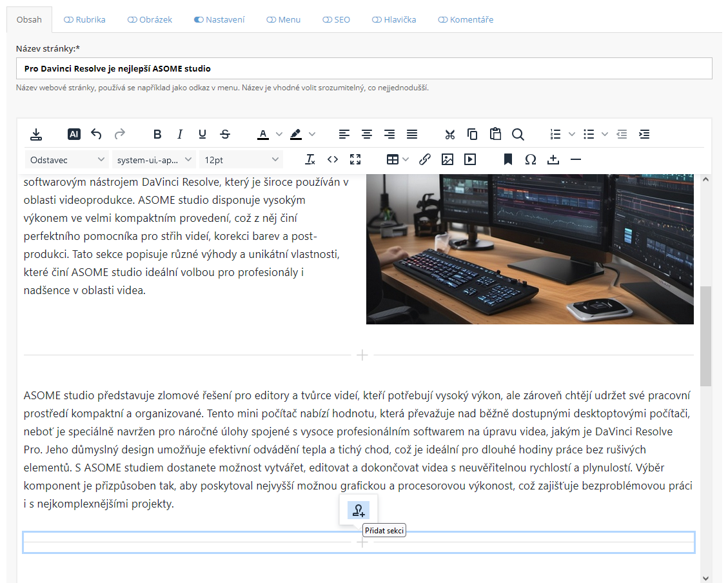Expand the 12pt font size dropdown
Viewport: 728px width, 583px height.
tap(241, 159)
